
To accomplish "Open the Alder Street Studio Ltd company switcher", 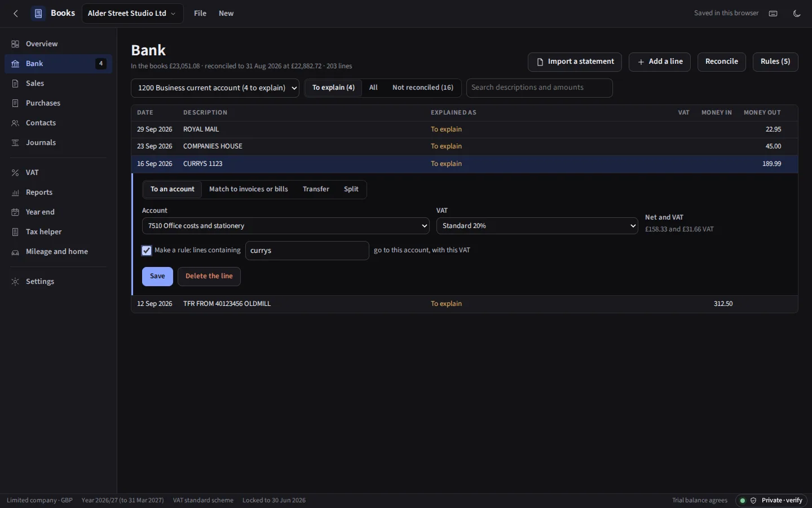I will pos(133,14).
